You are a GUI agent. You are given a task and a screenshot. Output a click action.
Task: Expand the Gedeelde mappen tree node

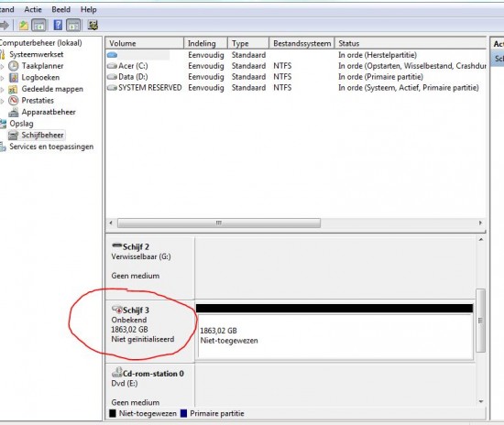(2, 90)
